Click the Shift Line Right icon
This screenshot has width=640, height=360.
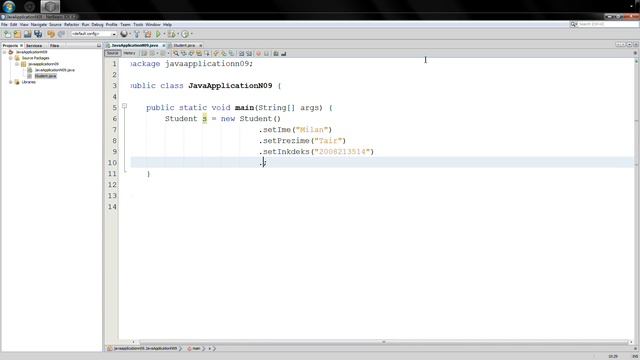point(249,53)
